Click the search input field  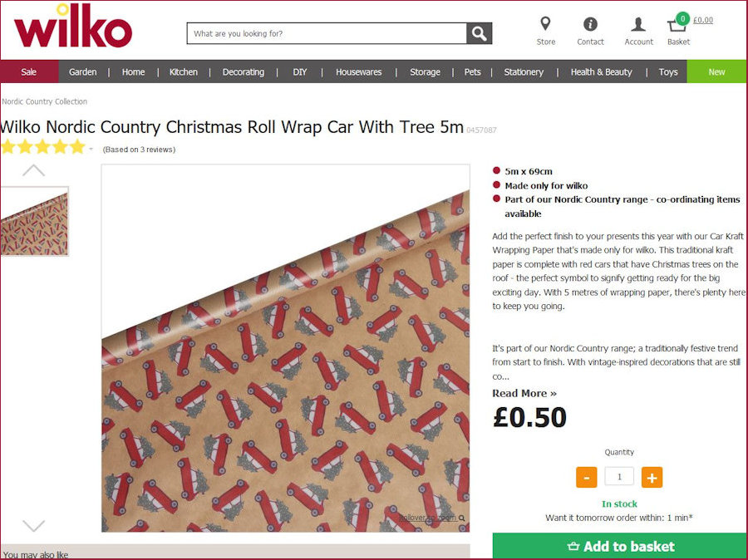[327, 34]
